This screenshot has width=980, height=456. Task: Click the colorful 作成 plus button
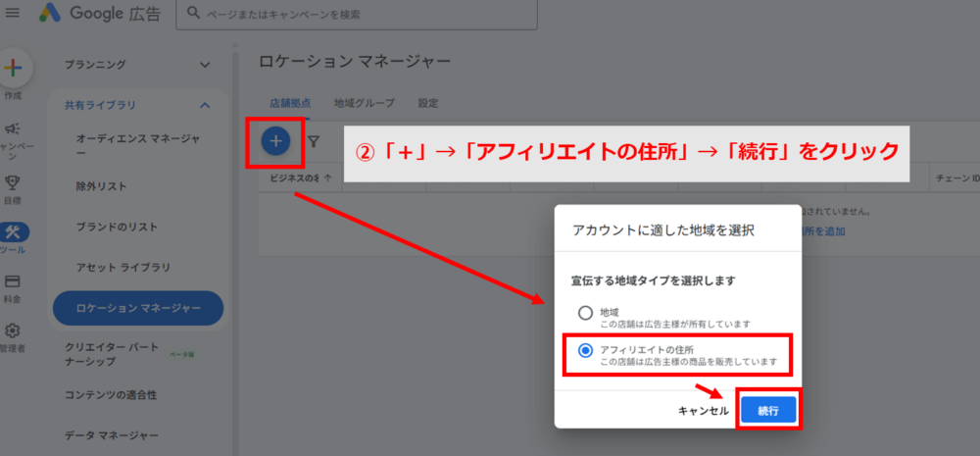[14, 69]
